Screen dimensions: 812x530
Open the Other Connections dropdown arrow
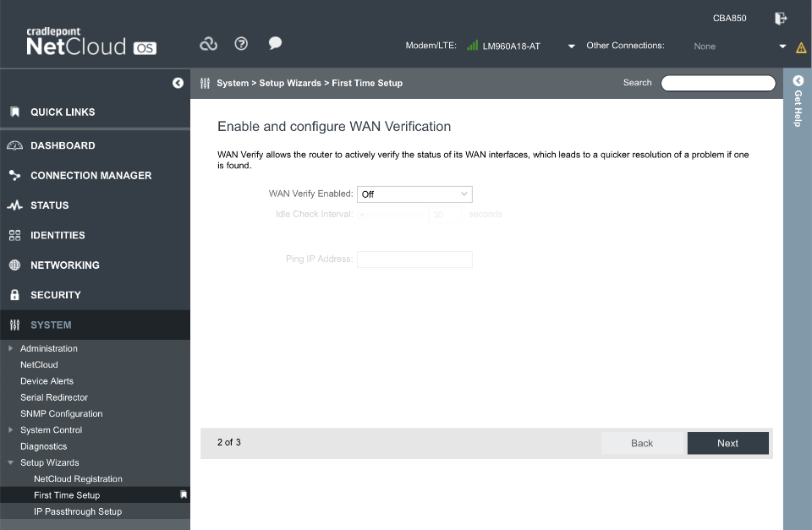782,46
